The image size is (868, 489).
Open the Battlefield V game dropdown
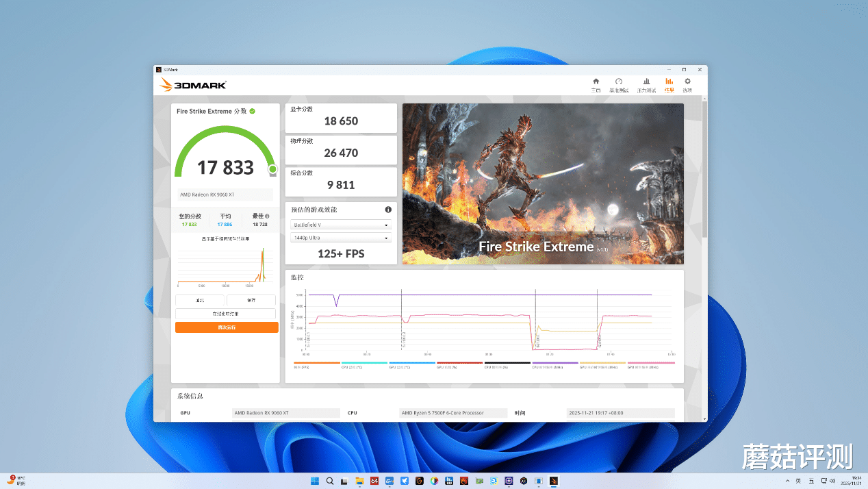(x=341, y=225)
